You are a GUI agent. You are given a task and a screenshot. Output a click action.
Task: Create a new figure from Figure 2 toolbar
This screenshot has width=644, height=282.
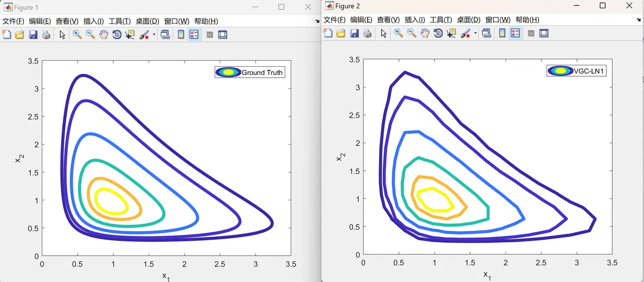pos(328,33)
